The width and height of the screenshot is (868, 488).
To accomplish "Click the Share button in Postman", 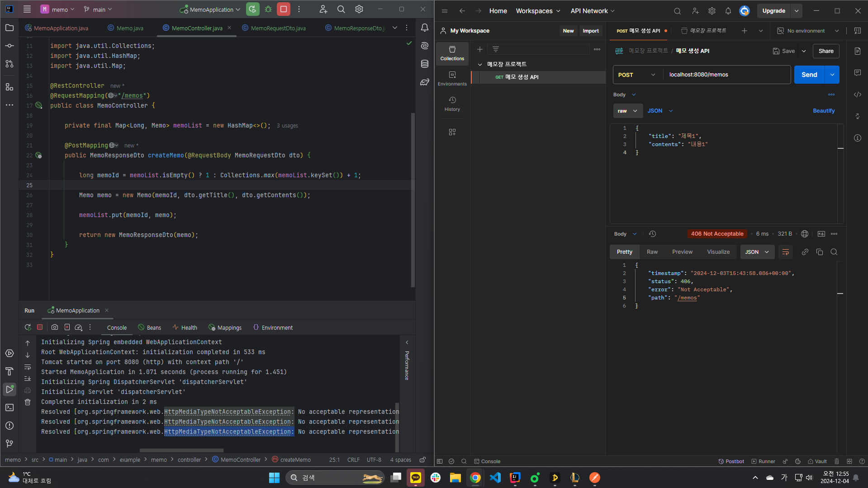I will pyautogui.click(x=826, y=51).
